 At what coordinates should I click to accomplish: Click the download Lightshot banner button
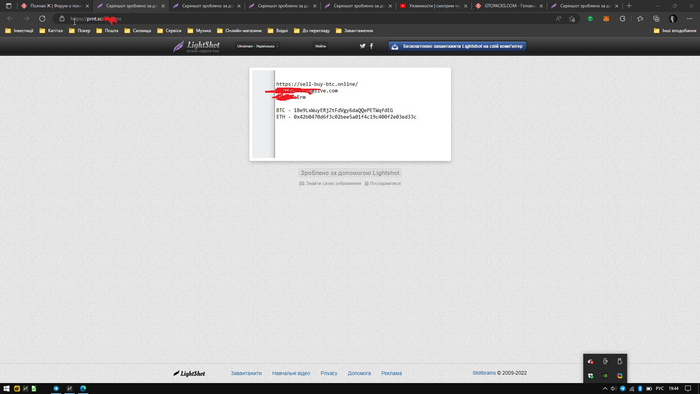tap(457, 46)
